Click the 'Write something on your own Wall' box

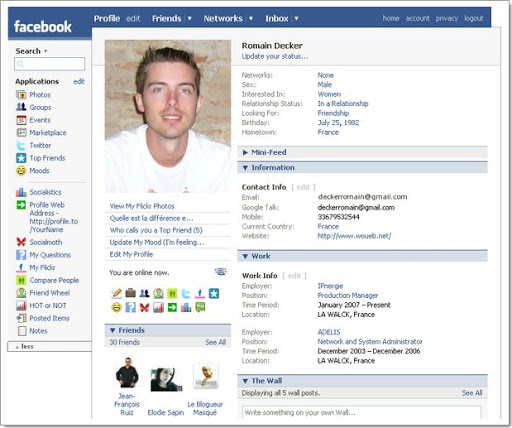[362, 412]
